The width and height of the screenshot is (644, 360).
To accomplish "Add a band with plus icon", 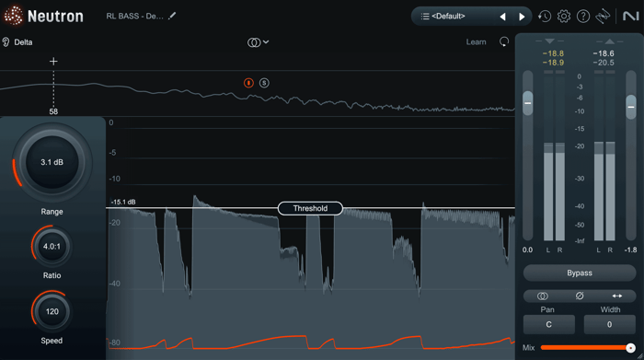I will coord(53,62).
